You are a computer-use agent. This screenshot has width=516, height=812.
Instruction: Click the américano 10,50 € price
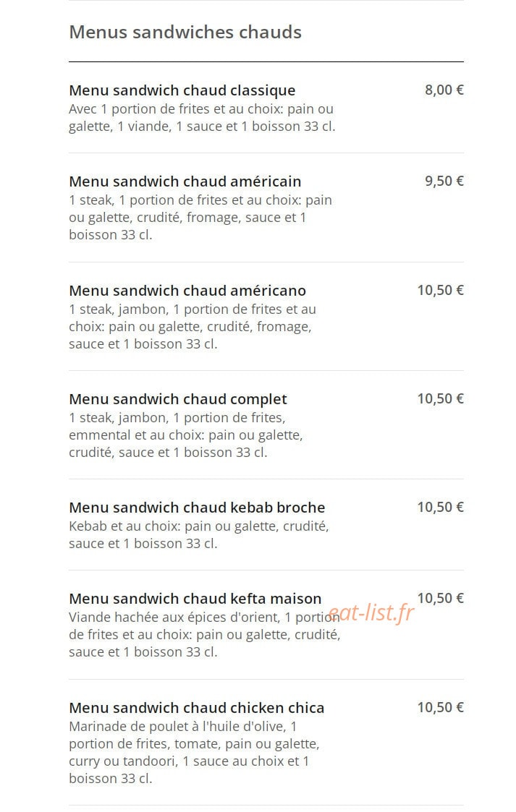pyautogui.click(x=440, y=290)
